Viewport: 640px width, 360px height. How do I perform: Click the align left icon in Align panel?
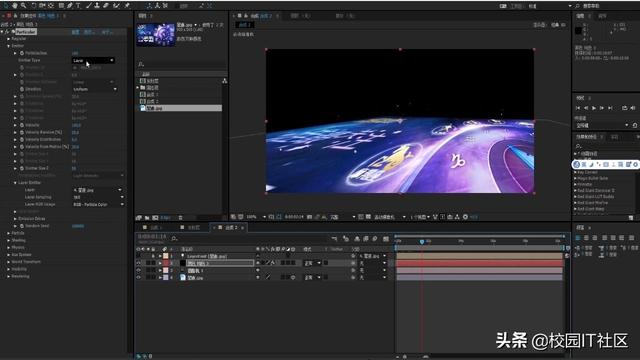pos(578,238)
